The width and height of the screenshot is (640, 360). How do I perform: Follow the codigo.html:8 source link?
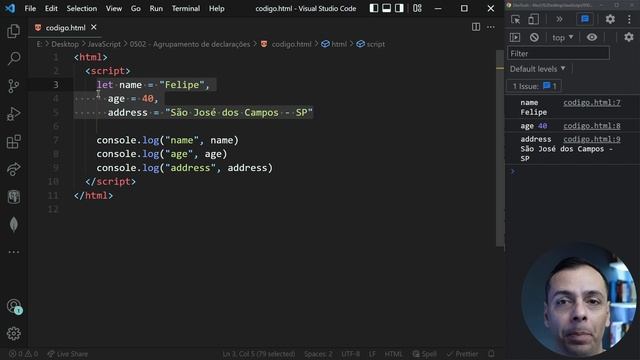(x=592, y=126)
